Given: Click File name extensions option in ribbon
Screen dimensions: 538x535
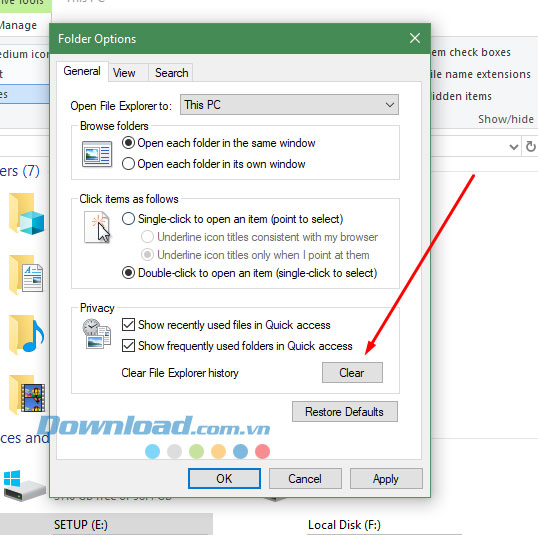Looking at the screenshot, I should (481, 74).
